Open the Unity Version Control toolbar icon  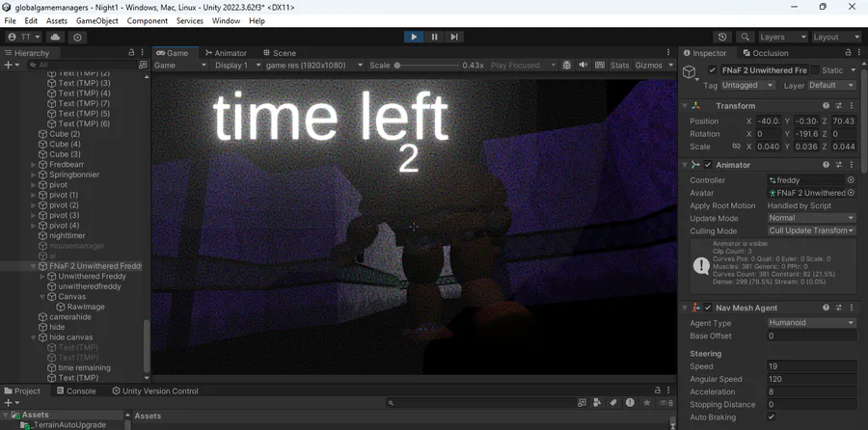pyautogui.click(x=77, y=37)
